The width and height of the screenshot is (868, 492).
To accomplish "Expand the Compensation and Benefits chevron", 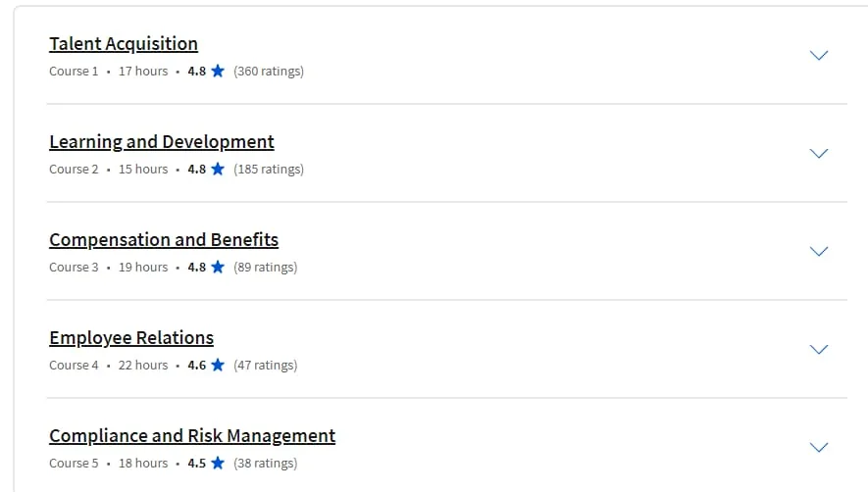I will pyautogui.click(x=819, y=251).
